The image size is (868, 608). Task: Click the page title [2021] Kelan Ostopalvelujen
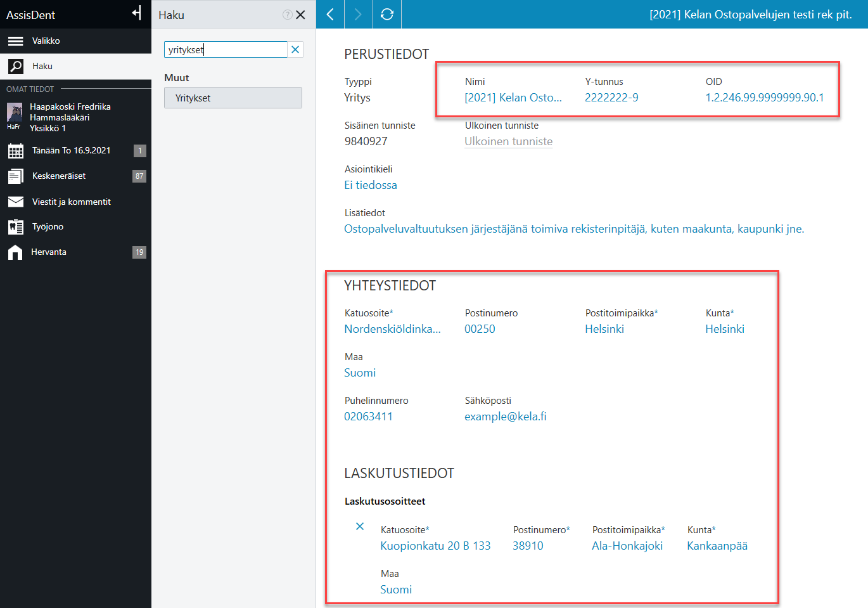tap(751, 15)
